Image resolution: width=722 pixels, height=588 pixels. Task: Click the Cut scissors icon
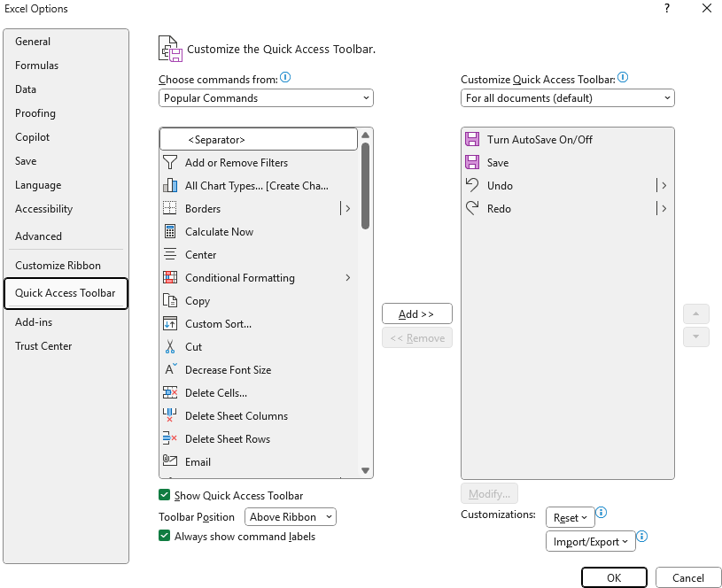[170, 347]
